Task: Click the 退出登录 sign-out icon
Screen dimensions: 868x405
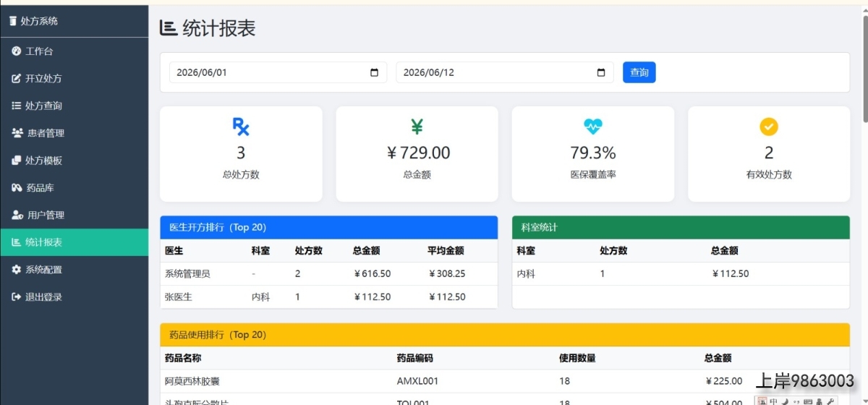Action: pos(17,297)
